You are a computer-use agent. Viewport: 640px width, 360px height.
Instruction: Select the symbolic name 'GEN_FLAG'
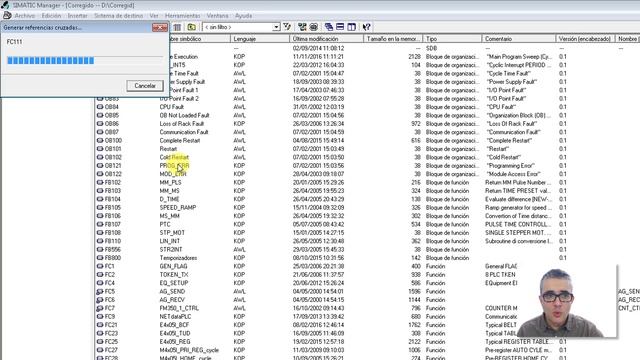pos(173,266)
